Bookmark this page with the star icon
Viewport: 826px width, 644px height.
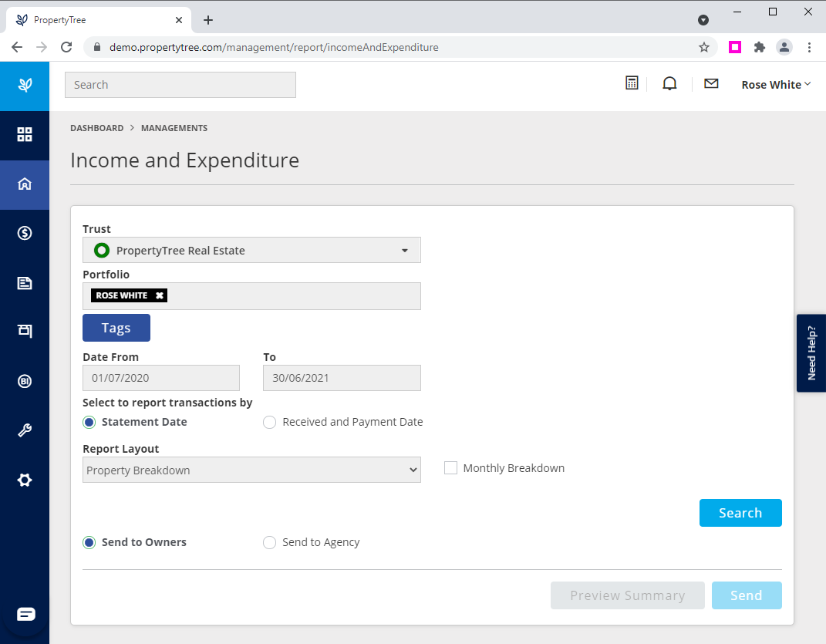(704, 47)
